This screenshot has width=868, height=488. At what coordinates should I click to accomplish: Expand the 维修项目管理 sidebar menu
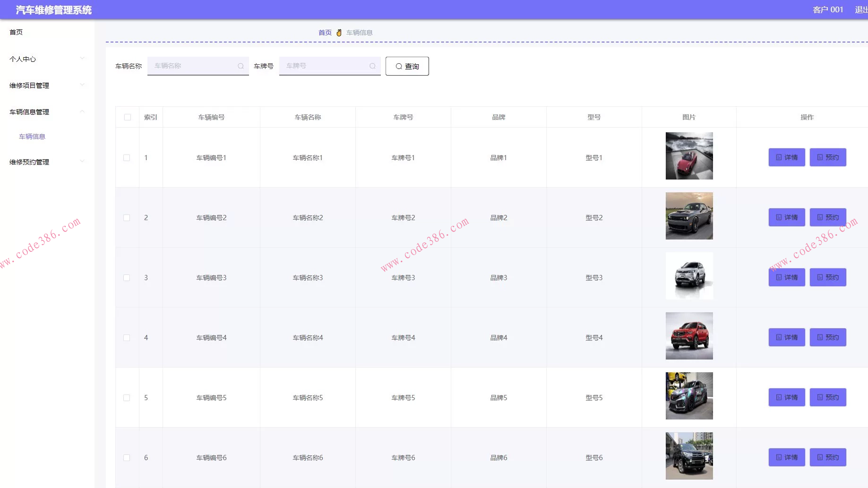(46, 86)
